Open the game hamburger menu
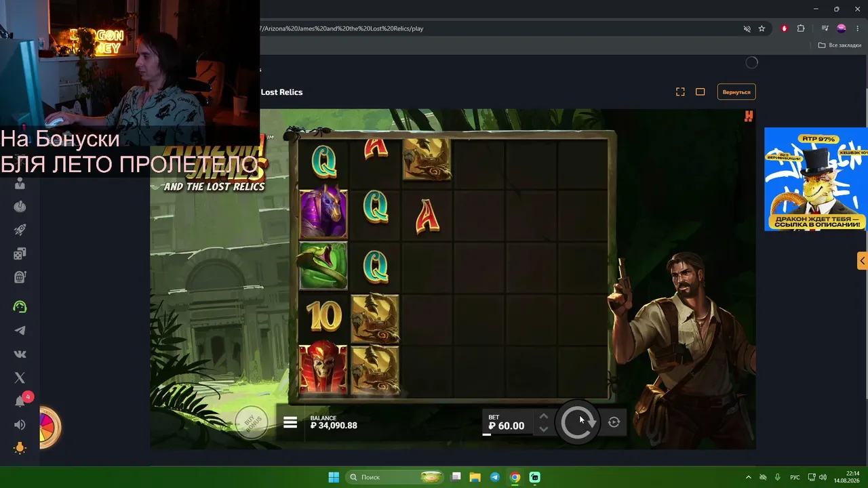The image size is (868, 488). coord(290,422)
